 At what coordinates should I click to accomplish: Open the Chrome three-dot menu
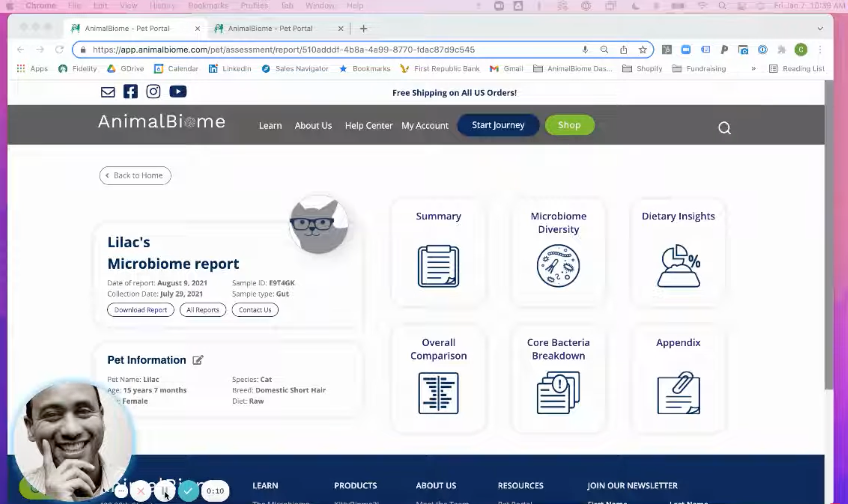coord(820,50)
